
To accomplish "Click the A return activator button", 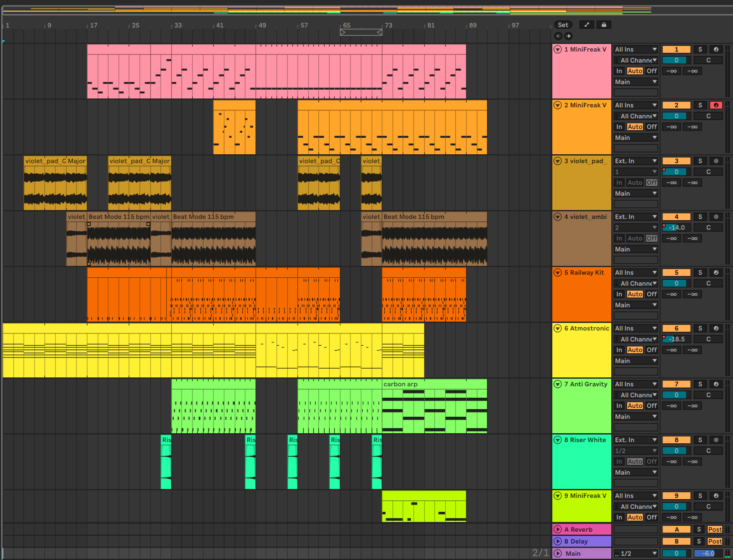I will coord(676,530).
